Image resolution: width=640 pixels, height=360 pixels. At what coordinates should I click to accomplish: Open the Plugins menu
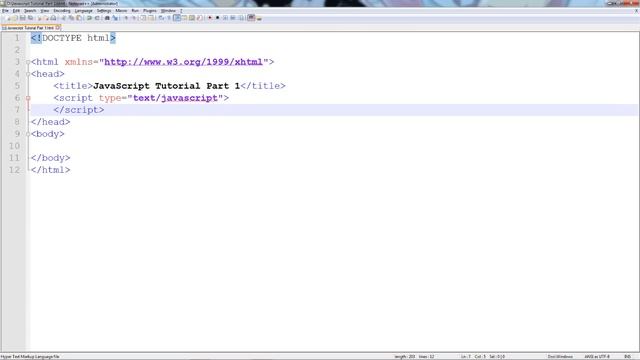point(150,11)
